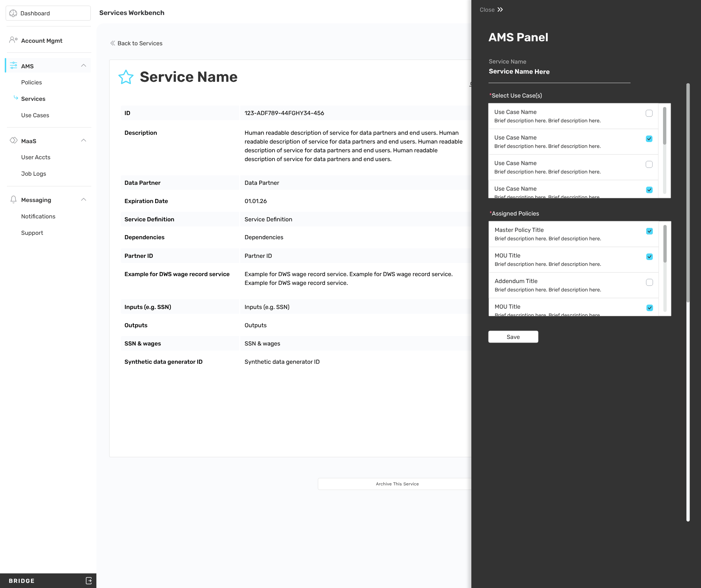The height and width of the screenshot is (588, 701).
Task: Click the Assigned Policies list scrollbar
Action: (665, 244)
